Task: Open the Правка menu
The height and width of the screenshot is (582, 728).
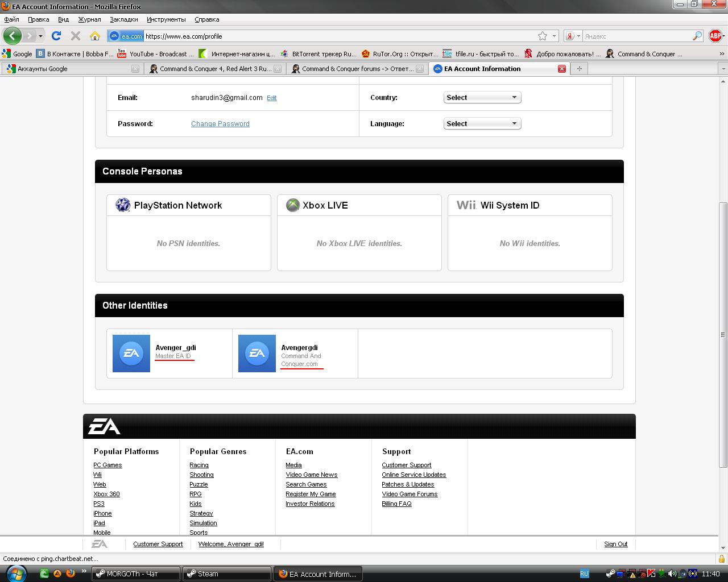Action: pos(39,19)
